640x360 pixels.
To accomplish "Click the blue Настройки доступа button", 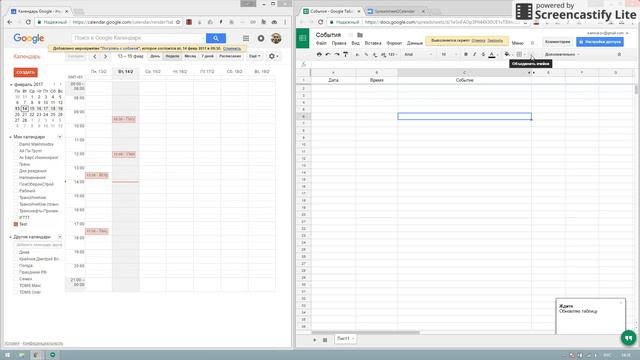I will [600, 42].
